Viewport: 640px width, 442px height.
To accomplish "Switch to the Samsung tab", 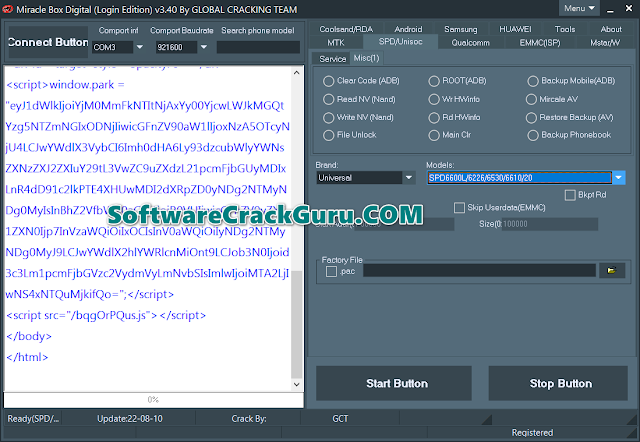I will point(460,29).
